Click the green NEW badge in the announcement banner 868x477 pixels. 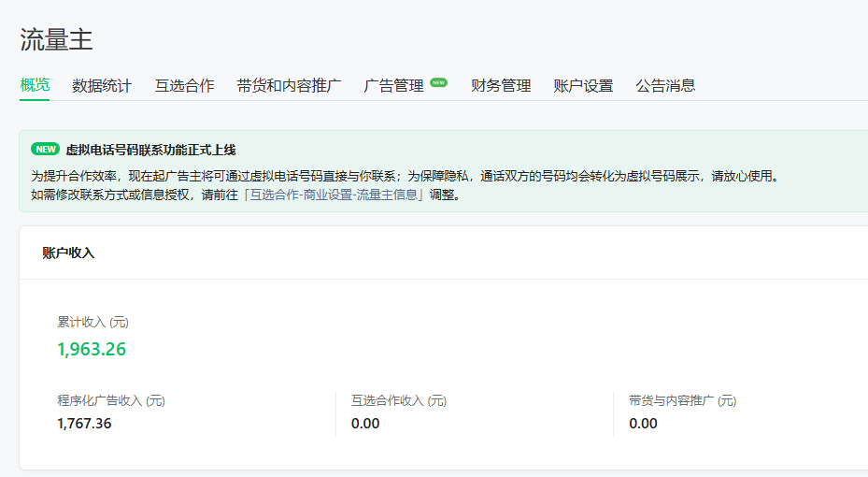pos(45,150)
